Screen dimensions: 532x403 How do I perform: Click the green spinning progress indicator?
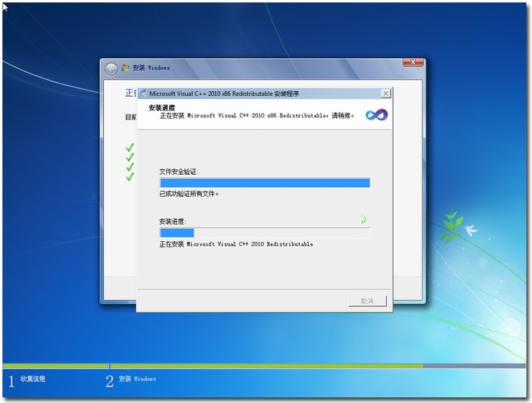tap(363, 219)
